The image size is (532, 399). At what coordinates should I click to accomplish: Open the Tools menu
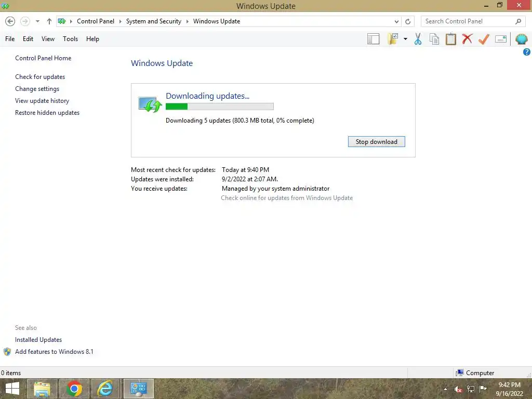[70, 39]
